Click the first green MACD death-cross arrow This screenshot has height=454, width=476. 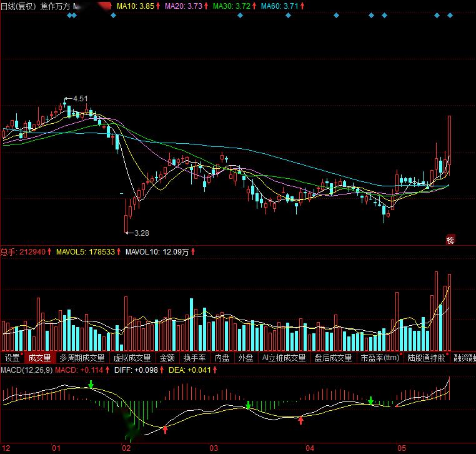(91, 384)
